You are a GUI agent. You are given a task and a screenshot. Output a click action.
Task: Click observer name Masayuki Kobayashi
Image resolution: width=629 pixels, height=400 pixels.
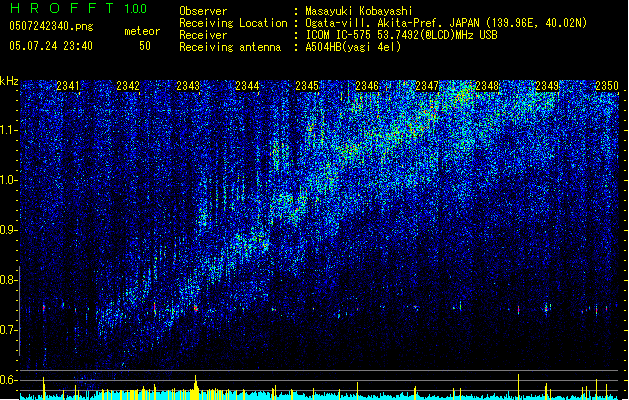(x=359, y=11)
